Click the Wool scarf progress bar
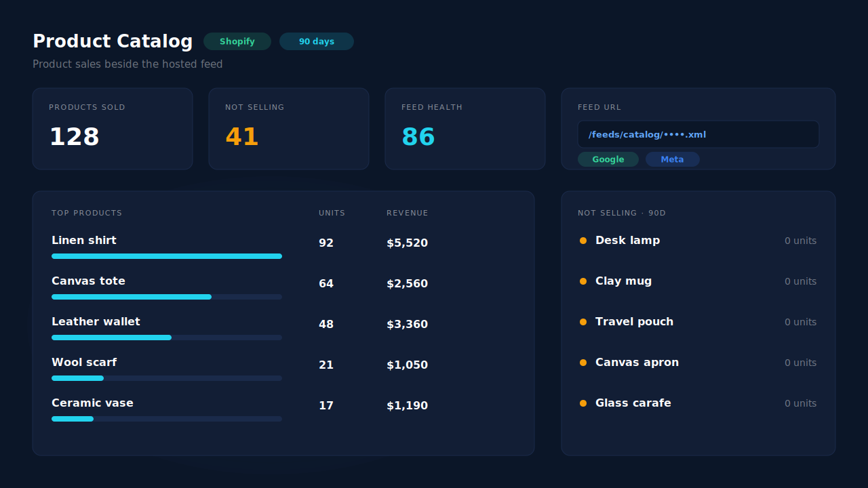Image resolution: width=868 pixels, height=488 pixels. pos(167,378)
